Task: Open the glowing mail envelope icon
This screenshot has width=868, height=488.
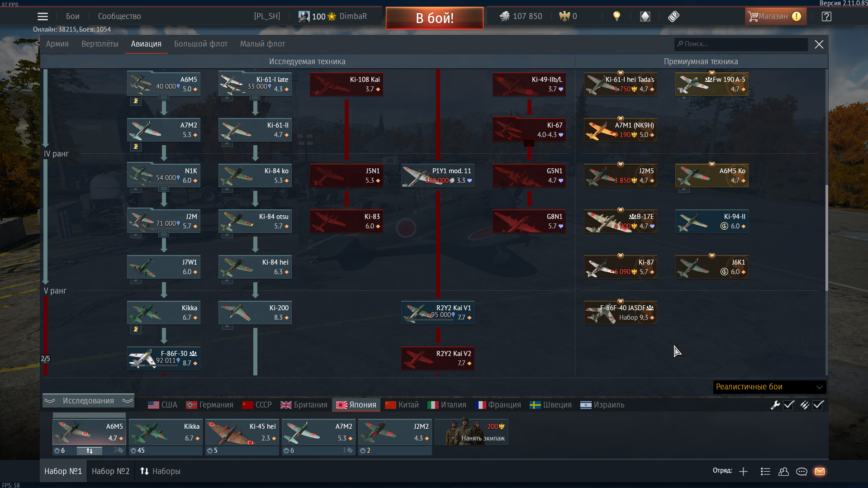Action: click(820, 471)
